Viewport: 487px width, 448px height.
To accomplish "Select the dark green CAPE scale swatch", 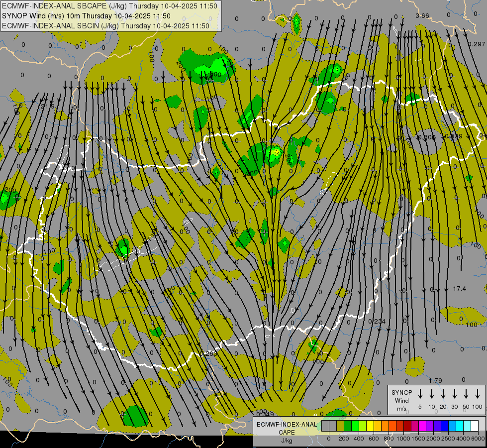I will pos(348,426).
